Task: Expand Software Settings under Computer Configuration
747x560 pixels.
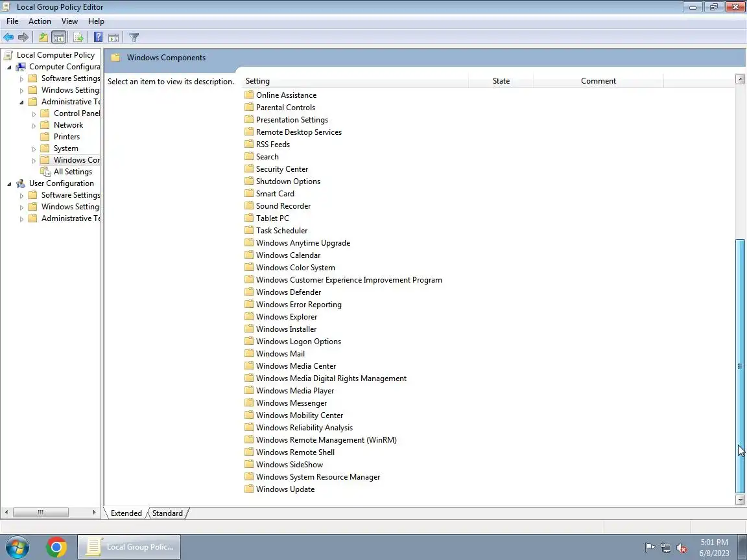Action: [x=21, y=79]
